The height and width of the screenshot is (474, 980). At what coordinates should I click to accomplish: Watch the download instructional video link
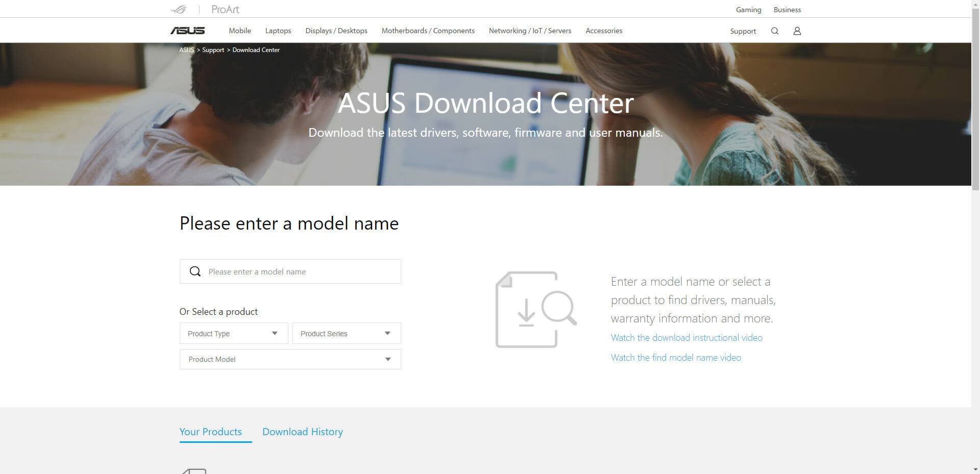tap(687, 338)
